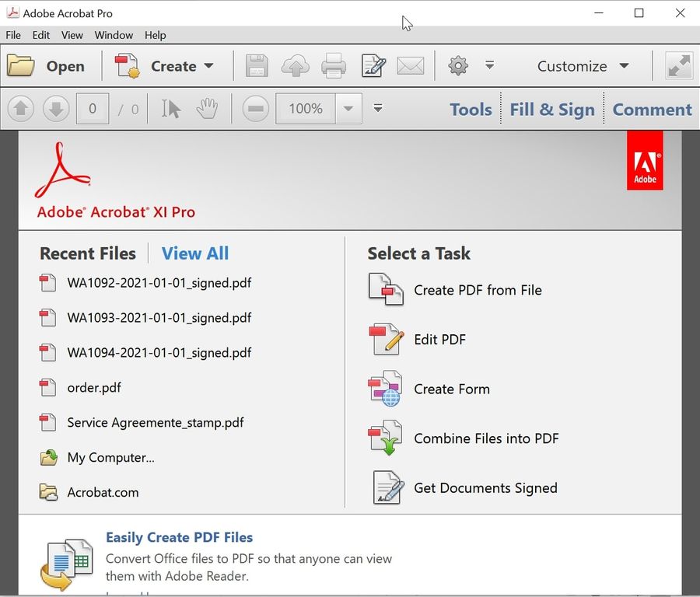Click the Acrobat.com cloud folder icon
The height and width of the screenshot is (597, 700).
click(x=48, y=492)
